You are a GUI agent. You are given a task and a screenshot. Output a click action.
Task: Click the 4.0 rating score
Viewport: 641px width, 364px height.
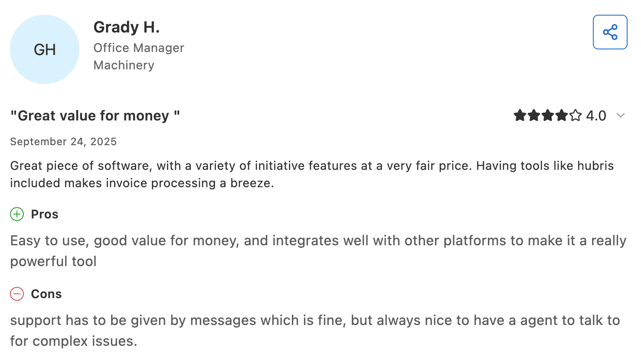click(x=596, y=116)
